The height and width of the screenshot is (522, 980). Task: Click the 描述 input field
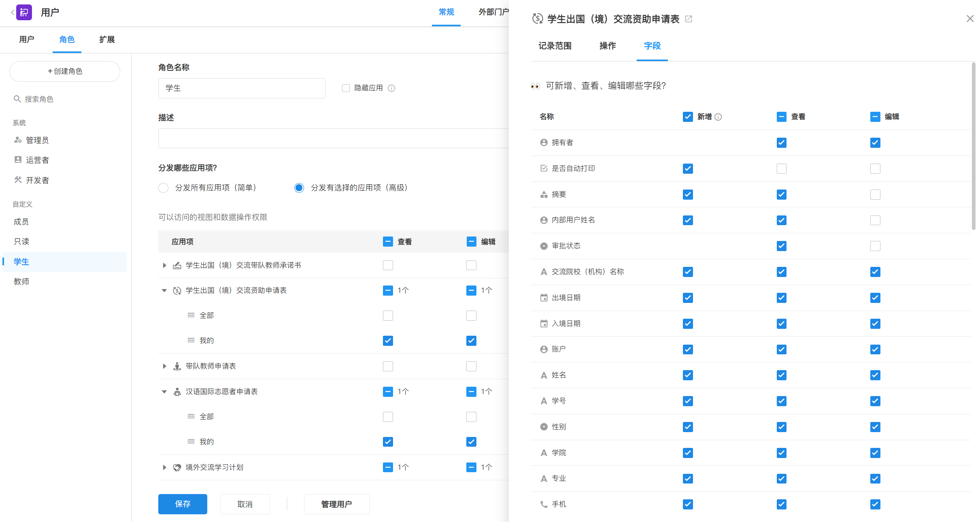coord(333,138)
